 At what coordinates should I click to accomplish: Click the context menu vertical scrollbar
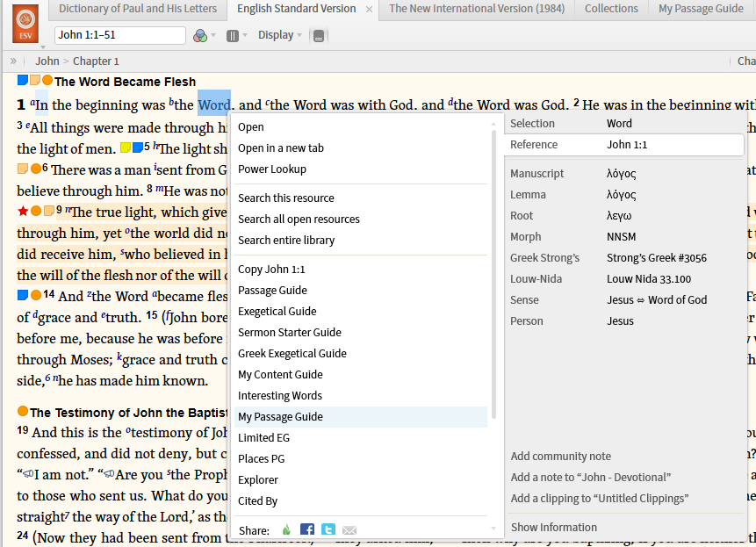pyautogui.click(x=493, y=272)
